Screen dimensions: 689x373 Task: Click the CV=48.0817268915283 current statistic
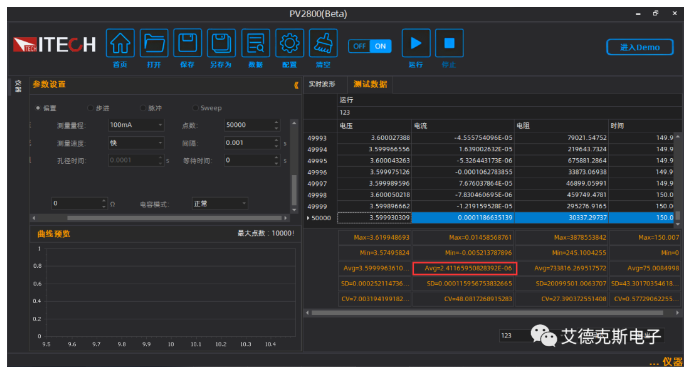coord(463,299)
